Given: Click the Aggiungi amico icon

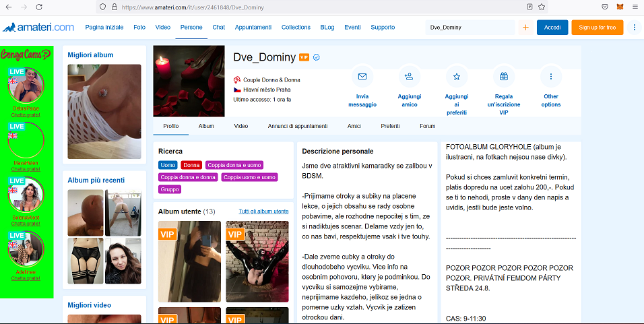Looking at the screenshot, I should pos(408,77).
